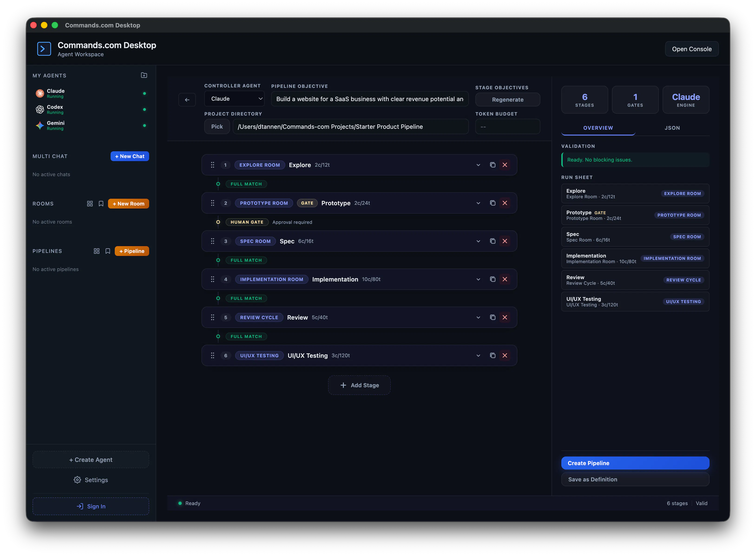This screenshot has height=556, width=756.
Task: Expand the Explore stage details
Action: click(x=478, y=165)
